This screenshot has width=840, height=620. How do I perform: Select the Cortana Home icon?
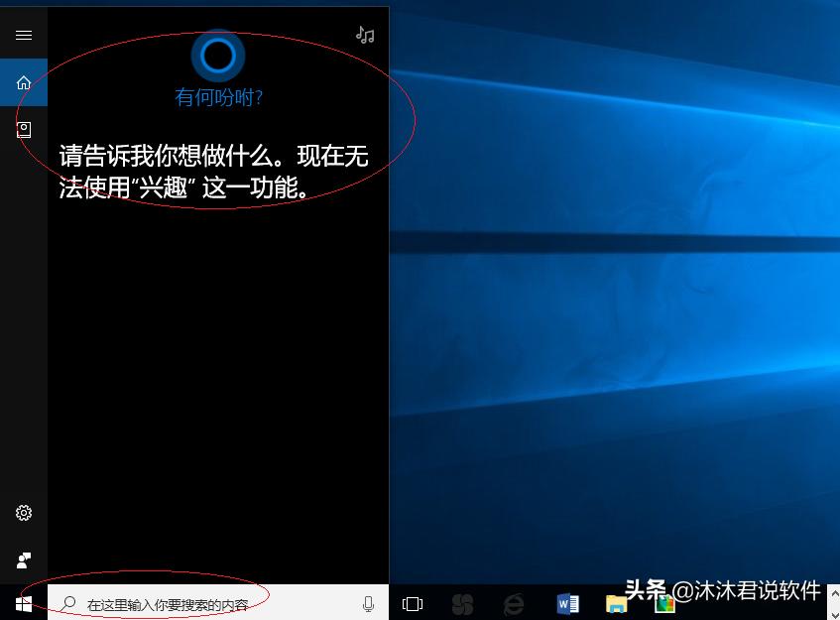(23, 81)
